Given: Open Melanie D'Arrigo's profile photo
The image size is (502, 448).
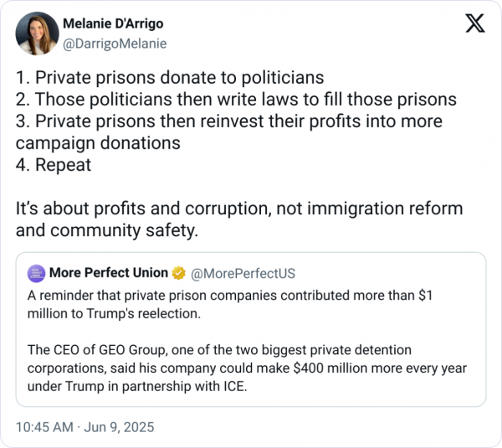Looking at the screenshot, I should [37, 33].
